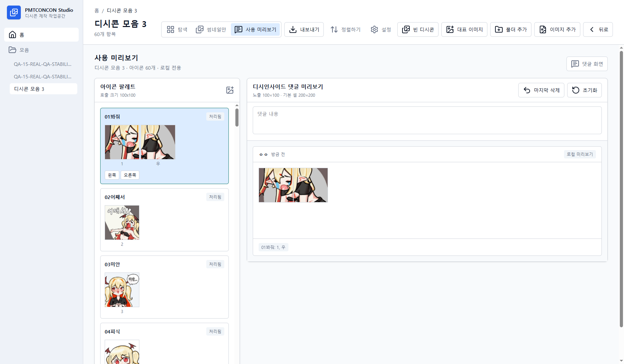Click the 02어째서 thumbnail image

pos(122,223)
